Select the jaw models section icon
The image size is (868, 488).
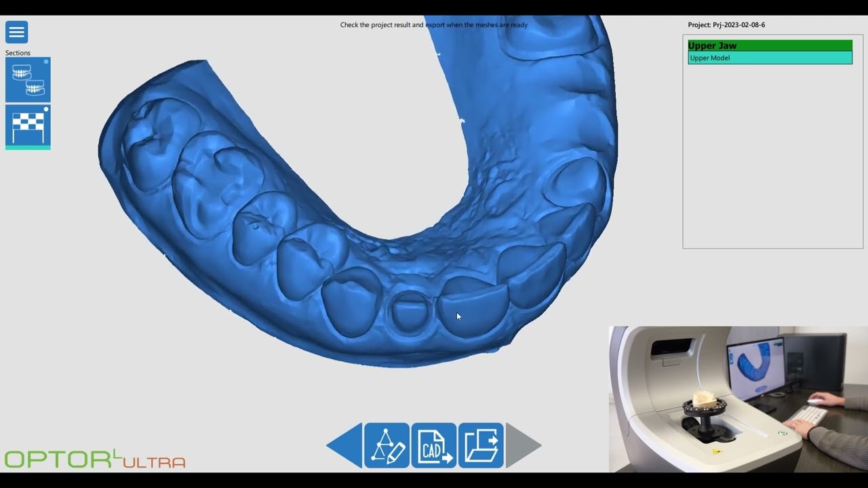(28, 80)
